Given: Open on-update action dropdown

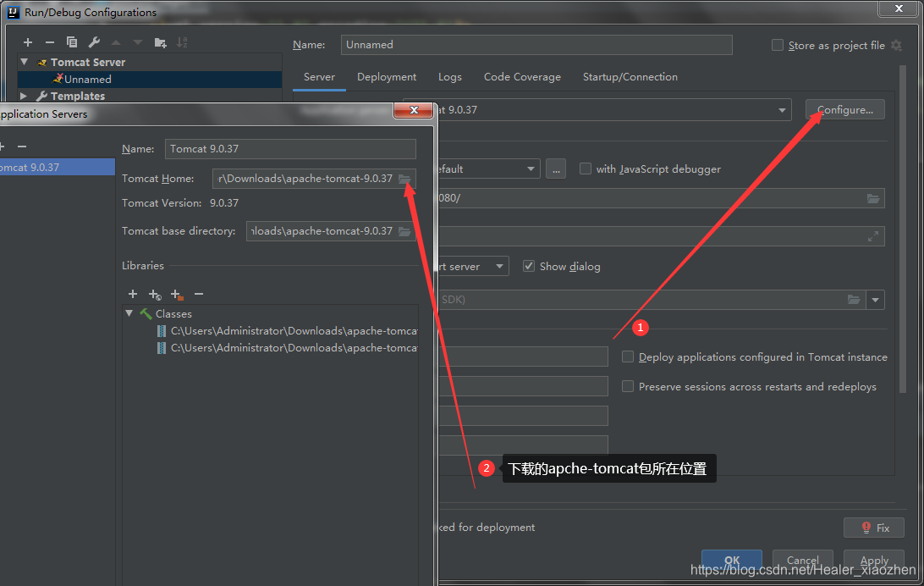Looking at the screenshot, I should (x=500, y=267).
